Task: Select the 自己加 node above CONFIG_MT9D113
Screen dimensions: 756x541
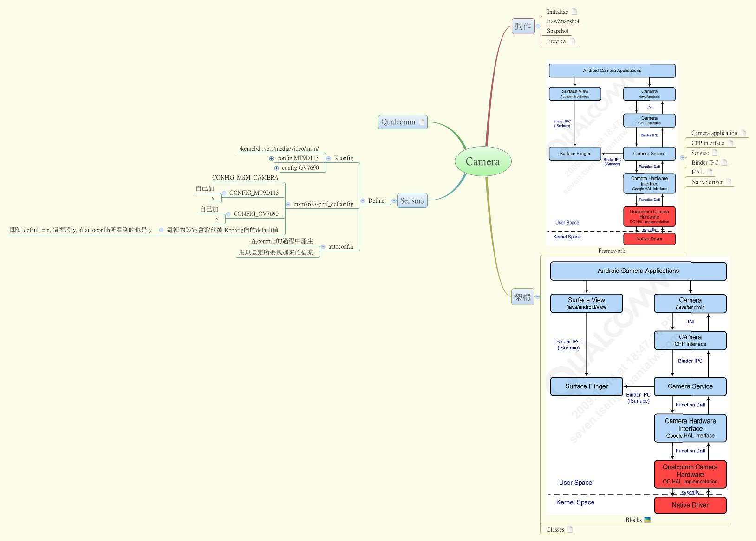Action: click(205, 188)
